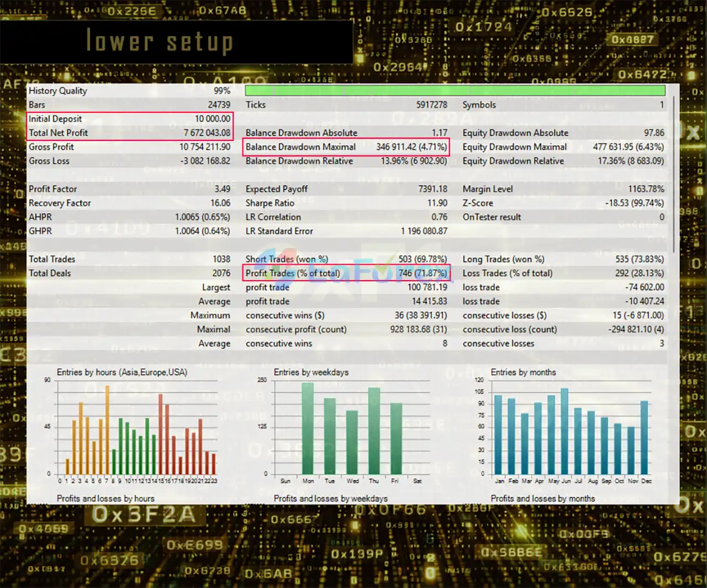Click the Sharpe Ratio label

coord(270,203)
